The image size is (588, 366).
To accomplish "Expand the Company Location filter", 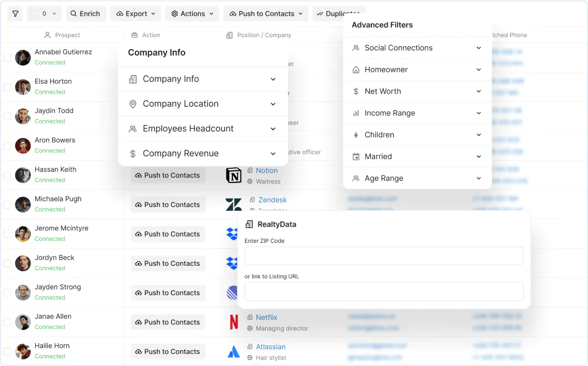I will click(x=203, y=104).
